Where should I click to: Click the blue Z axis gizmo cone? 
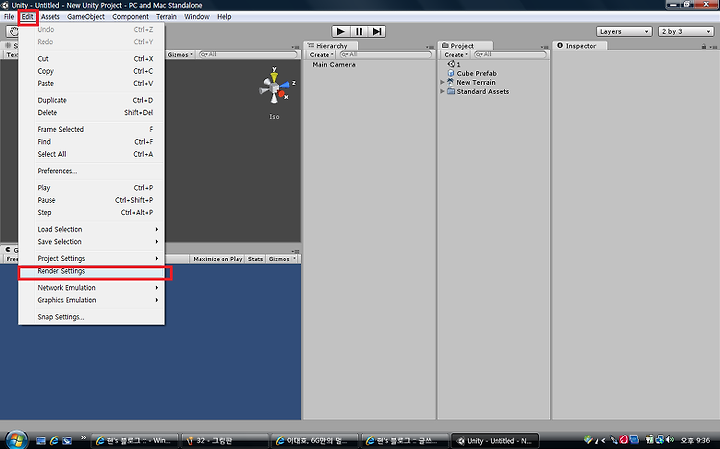pos(287,84)
